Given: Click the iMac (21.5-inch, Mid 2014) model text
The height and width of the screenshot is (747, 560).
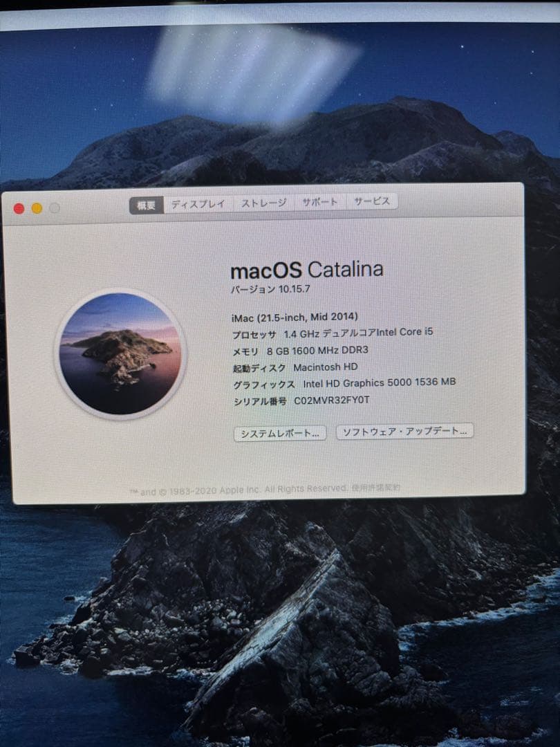Looking at the screenshot, I should click(293, 315).
